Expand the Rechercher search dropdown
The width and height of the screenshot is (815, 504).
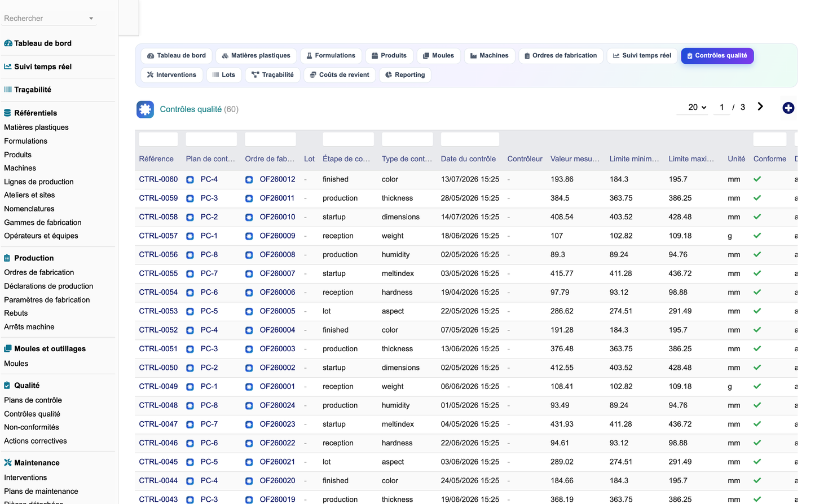[91, 19]
